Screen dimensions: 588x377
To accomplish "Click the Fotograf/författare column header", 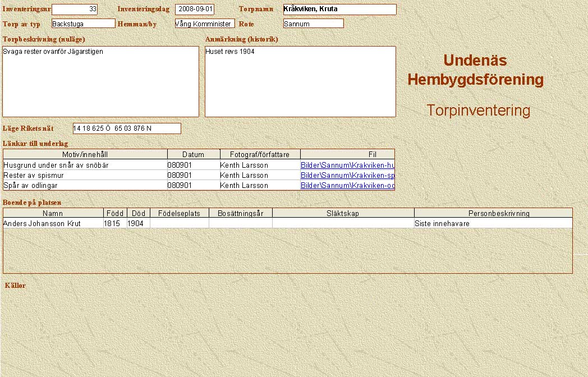I will (x=260, y=154).
